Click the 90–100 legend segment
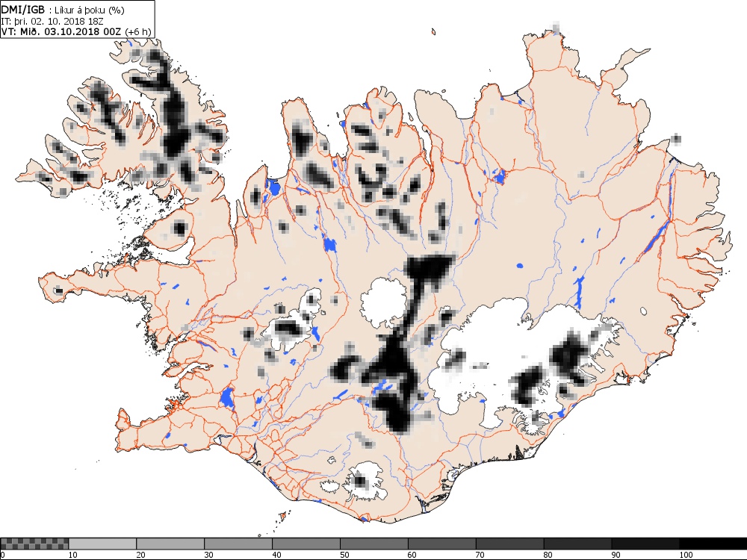The width and height of the screenshot is (747, 560). [645, 544]
